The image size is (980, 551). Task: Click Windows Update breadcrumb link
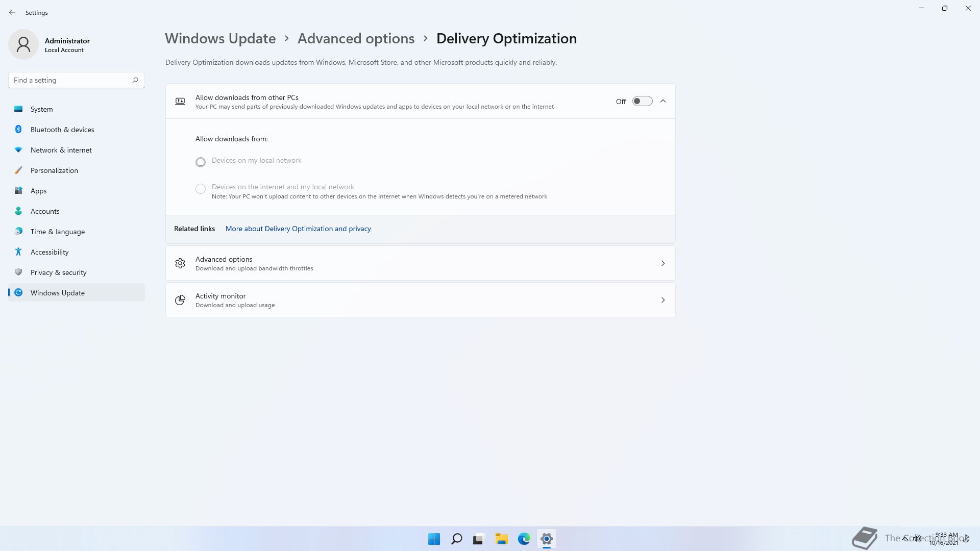click(220, 38)
